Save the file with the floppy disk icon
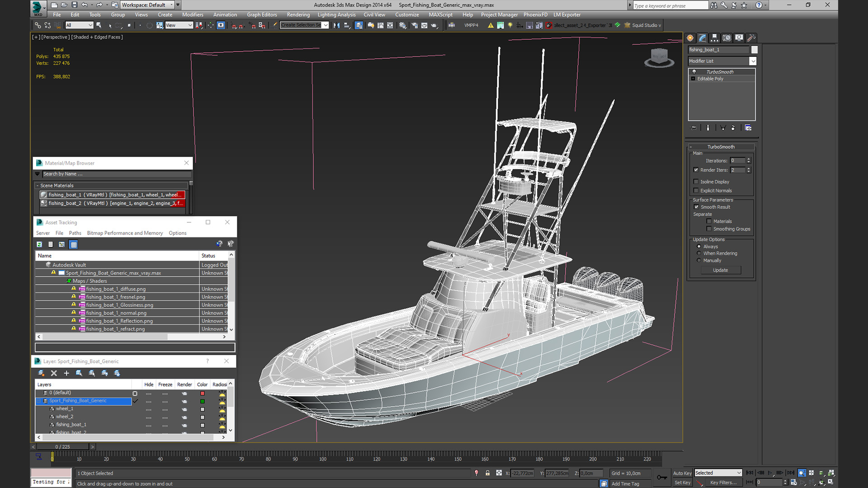Screen dimensions: 868x488 tap(75, 5)
